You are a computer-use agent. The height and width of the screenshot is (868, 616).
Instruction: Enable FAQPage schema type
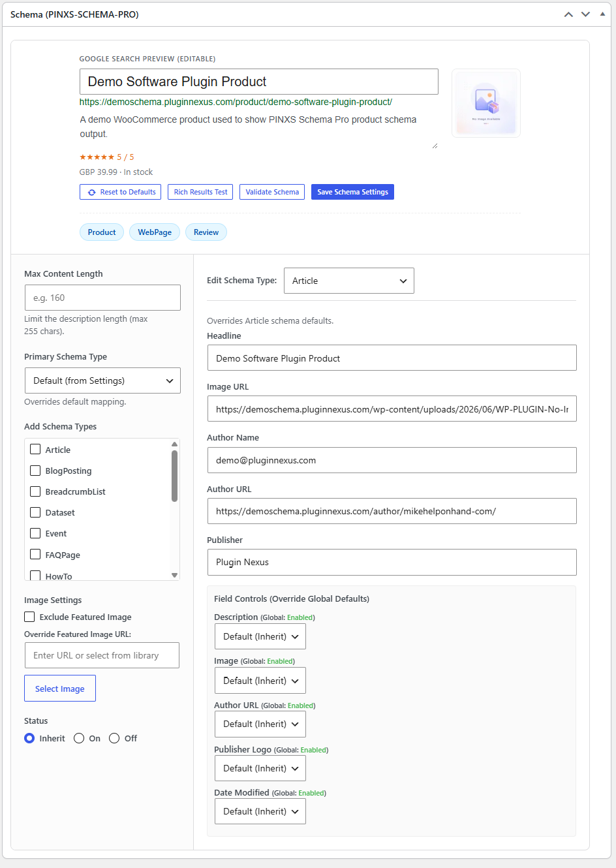point(36,555)
